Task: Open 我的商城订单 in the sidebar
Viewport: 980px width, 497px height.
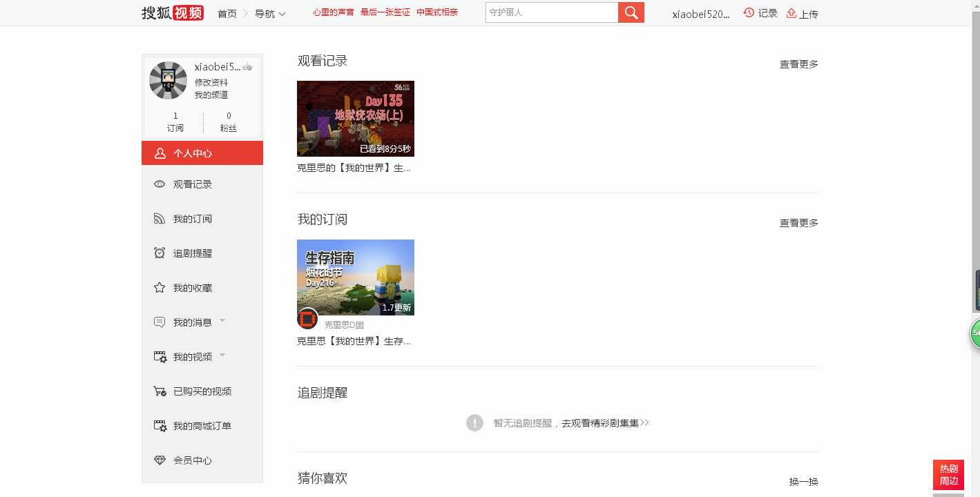Action: click(x=202, y=426)
